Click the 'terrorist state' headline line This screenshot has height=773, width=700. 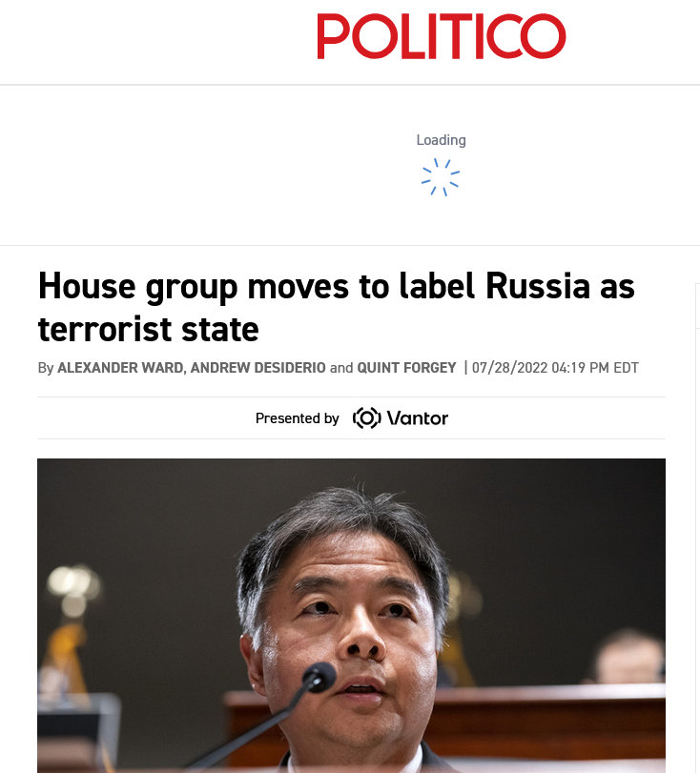pyautogui.click(x=149, y=330)
